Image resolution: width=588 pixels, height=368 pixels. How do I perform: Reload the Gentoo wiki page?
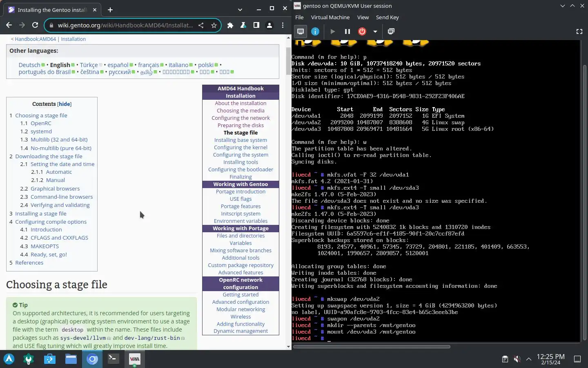pos(35,25)
